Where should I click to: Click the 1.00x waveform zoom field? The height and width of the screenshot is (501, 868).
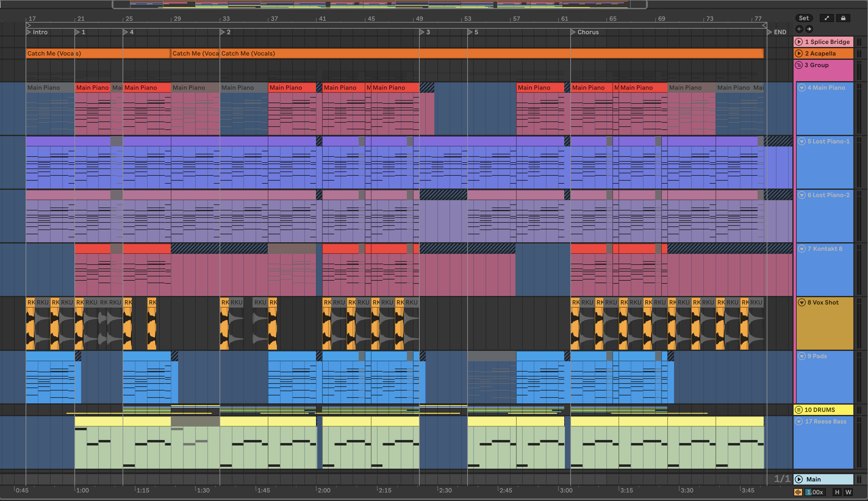click(x=815, y=492)
